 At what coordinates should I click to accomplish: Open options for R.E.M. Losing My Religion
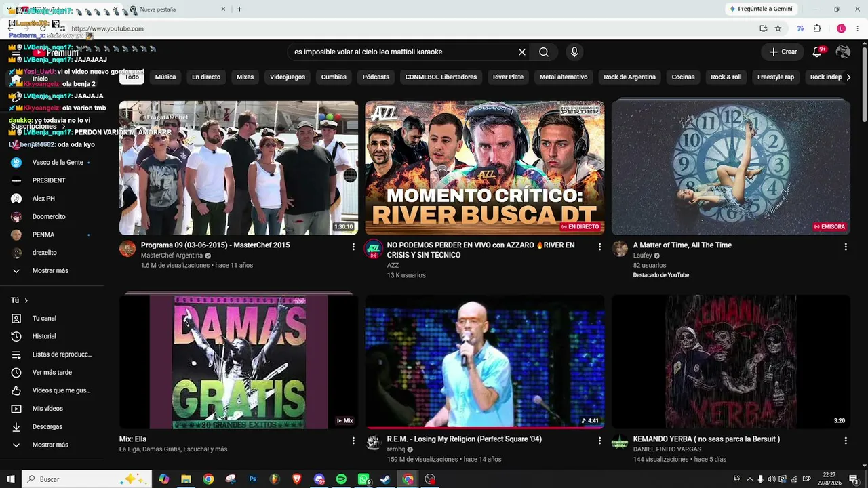(599, 441)
